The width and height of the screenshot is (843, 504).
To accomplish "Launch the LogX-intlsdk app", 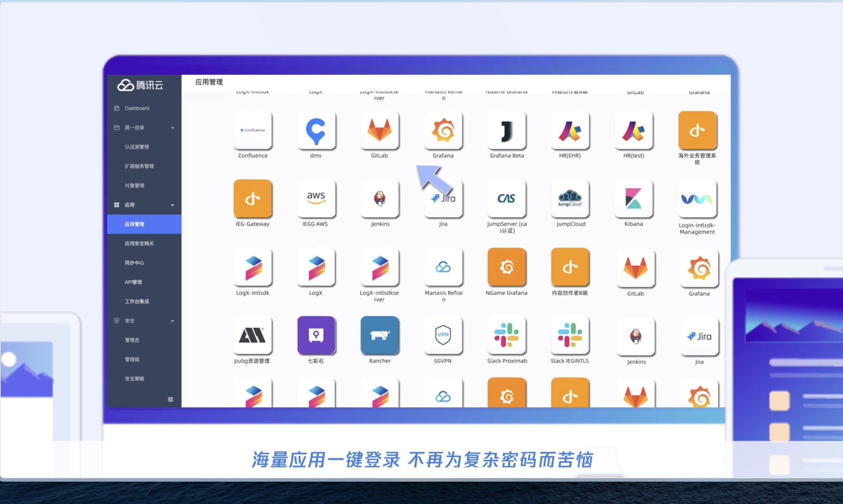I will (x=253, y=267).
